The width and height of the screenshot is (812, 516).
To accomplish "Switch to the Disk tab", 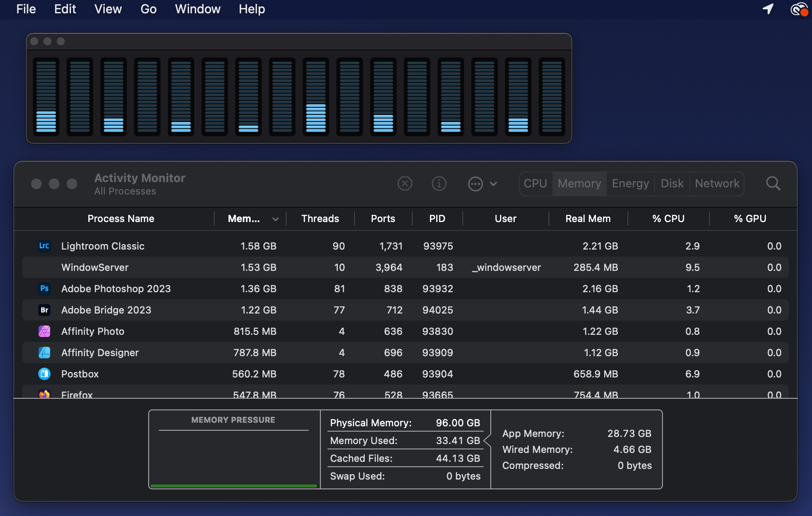I will (672, 183).
